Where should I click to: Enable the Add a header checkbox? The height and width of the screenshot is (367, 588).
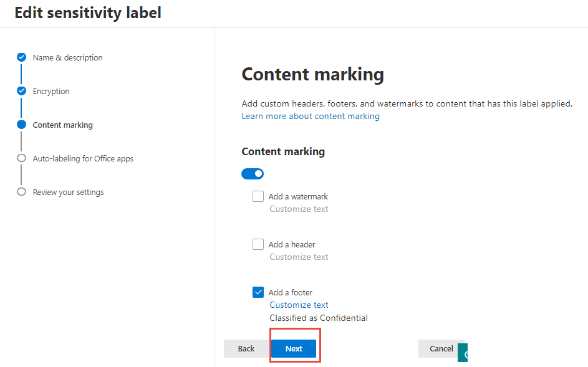point(258,244)
